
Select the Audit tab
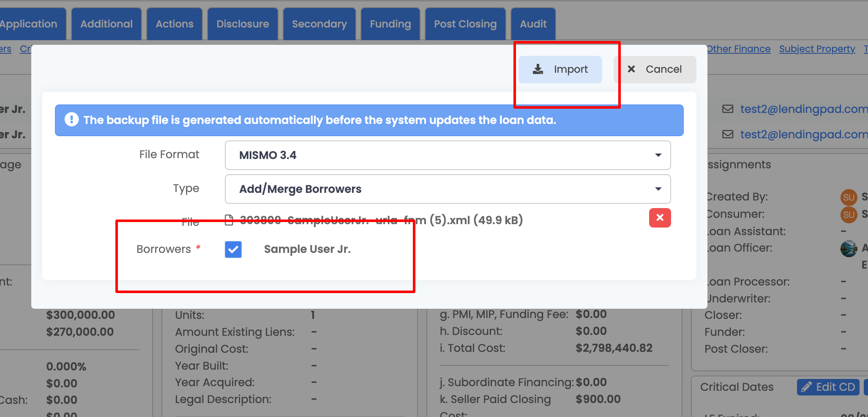(533, 24)
